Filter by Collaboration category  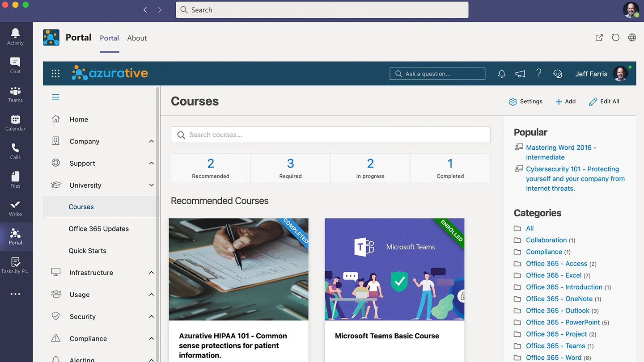pyautogui.click(x=546, y=240)
